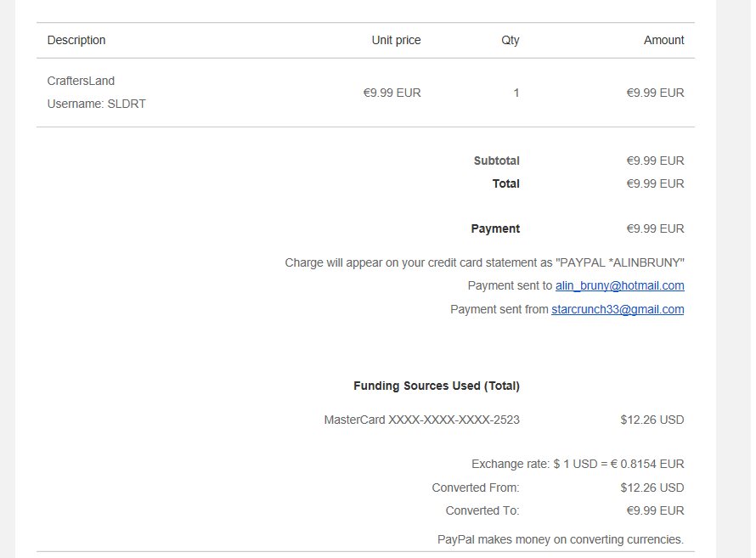
Task: Click the Exchange rate line
Action: [578, 465]
